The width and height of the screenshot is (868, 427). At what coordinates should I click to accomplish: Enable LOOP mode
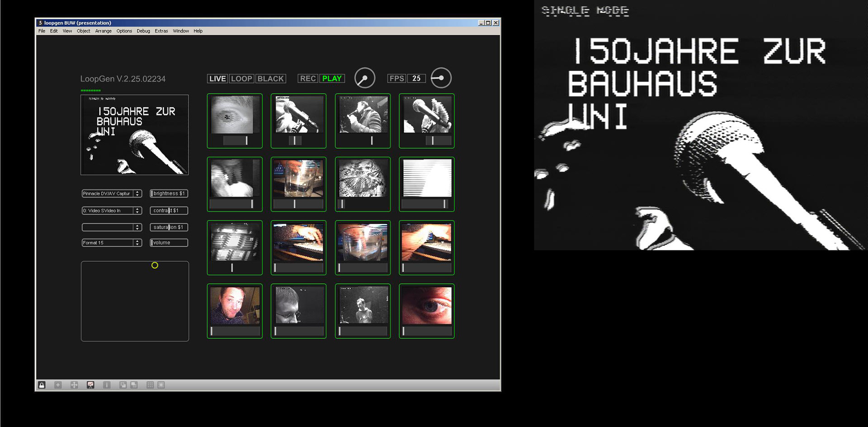(x=241, y=79)
